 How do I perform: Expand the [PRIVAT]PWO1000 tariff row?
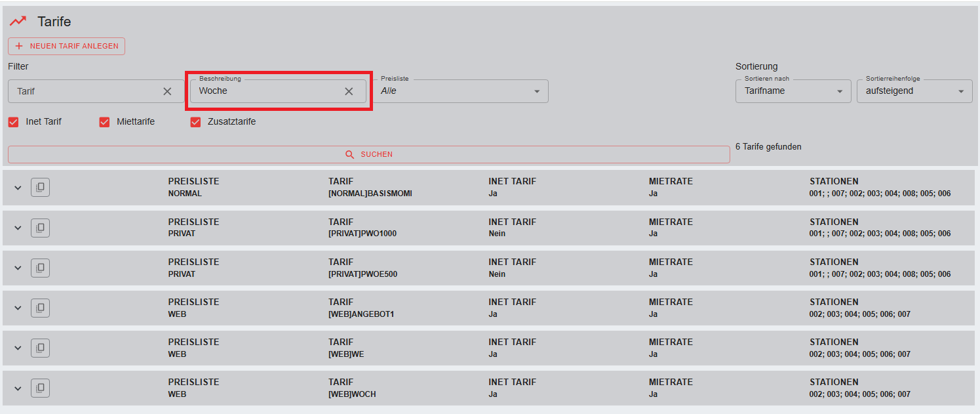[18, 228]
